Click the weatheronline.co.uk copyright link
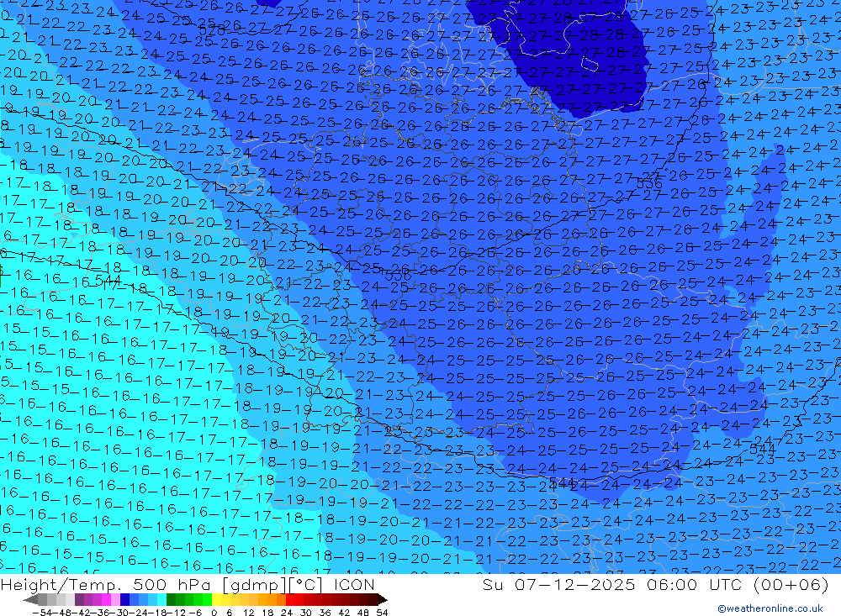Screen dimensions: 841x616 point(770,608)
